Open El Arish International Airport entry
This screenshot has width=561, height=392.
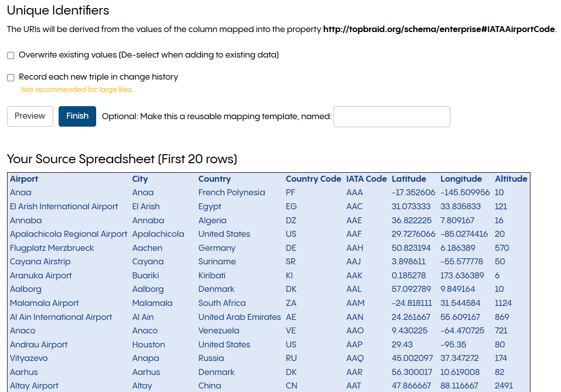tap(64, 206)
